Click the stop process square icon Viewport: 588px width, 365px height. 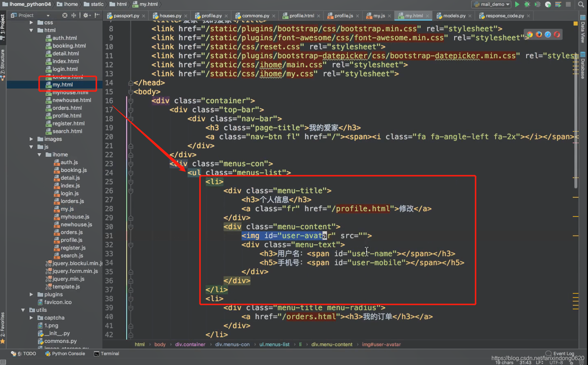tap(568, 4)
